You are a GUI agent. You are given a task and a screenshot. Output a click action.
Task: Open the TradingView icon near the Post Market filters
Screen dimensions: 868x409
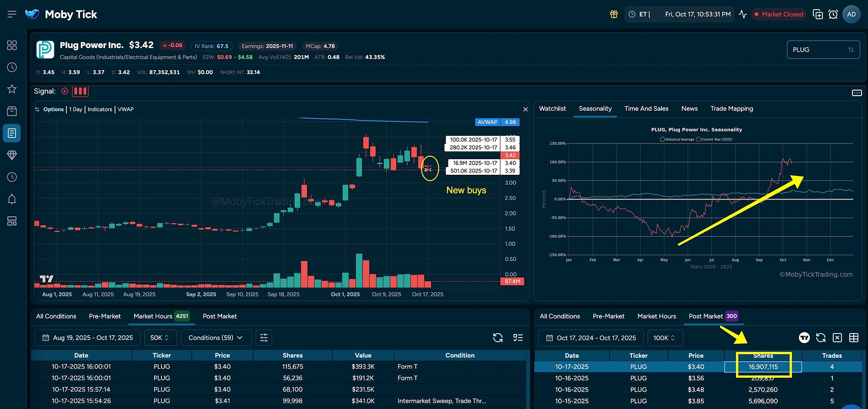coord(805,337)
